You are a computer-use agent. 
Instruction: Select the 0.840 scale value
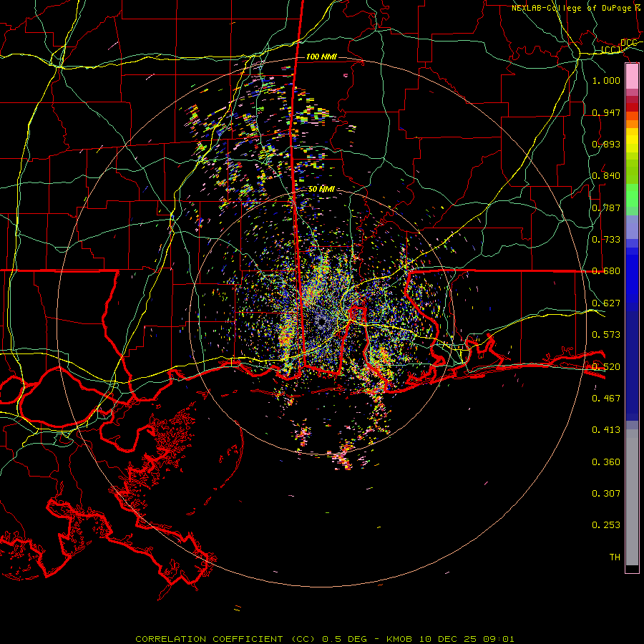[606, 176]
